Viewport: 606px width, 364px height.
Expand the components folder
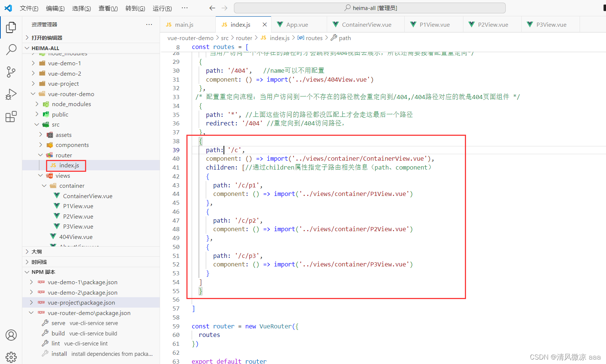(40, 145)
